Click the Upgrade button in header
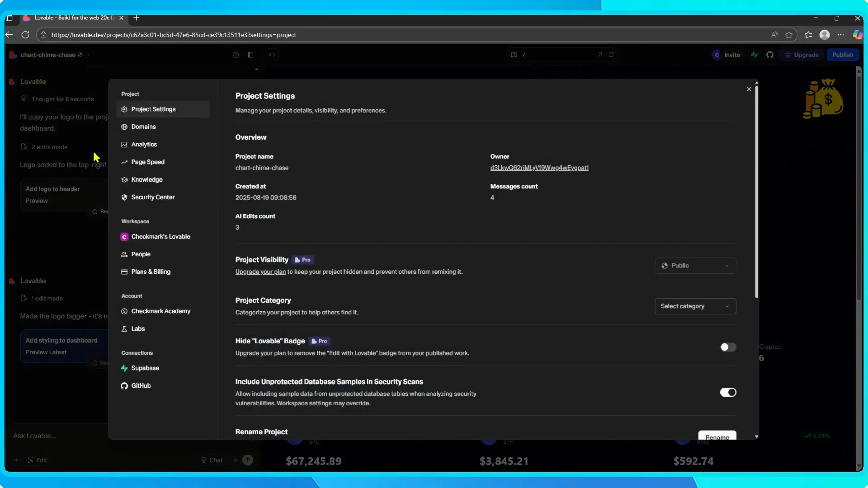The width and height of the screenshot is (868, 488). coord(802,54)
